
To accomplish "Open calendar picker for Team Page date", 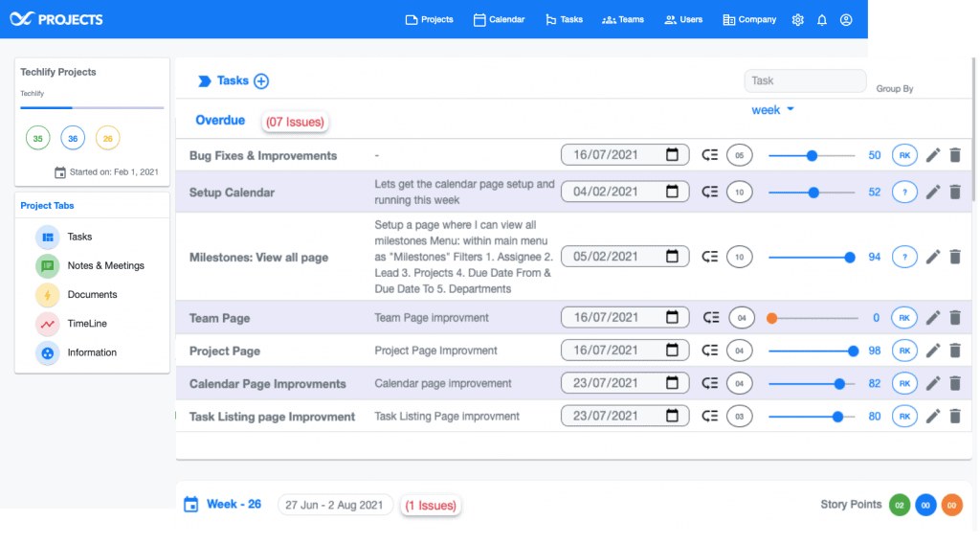I will 672,317.
